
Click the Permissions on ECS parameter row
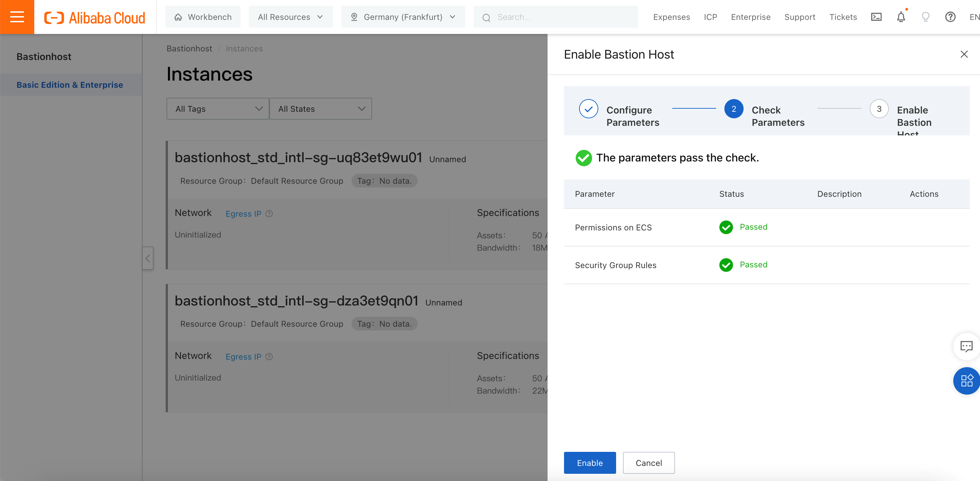coord(766,227)
